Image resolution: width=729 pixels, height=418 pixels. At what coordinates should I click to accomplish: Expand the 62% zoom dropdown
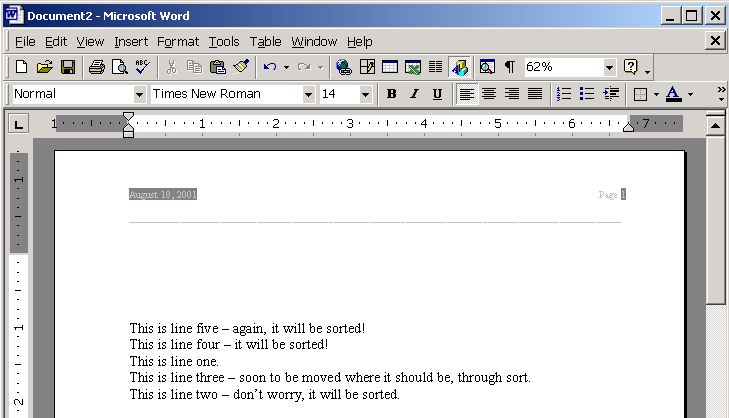click(609, 67)
